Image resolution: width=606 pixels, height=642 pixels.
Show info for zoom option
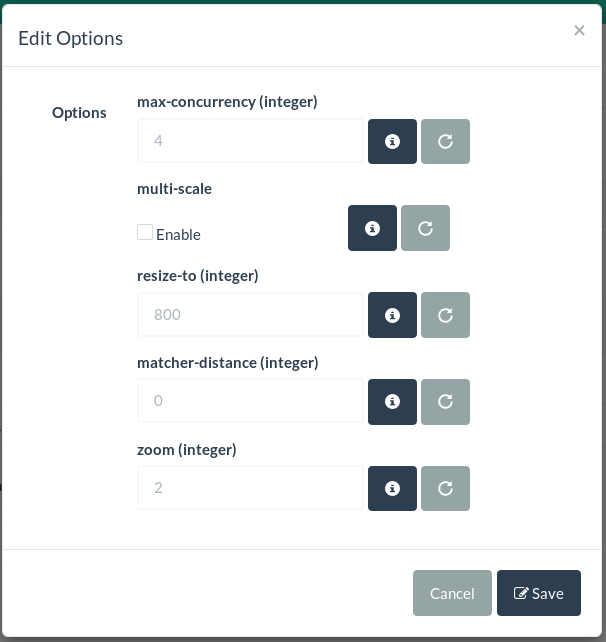click(x=393, y=488)
